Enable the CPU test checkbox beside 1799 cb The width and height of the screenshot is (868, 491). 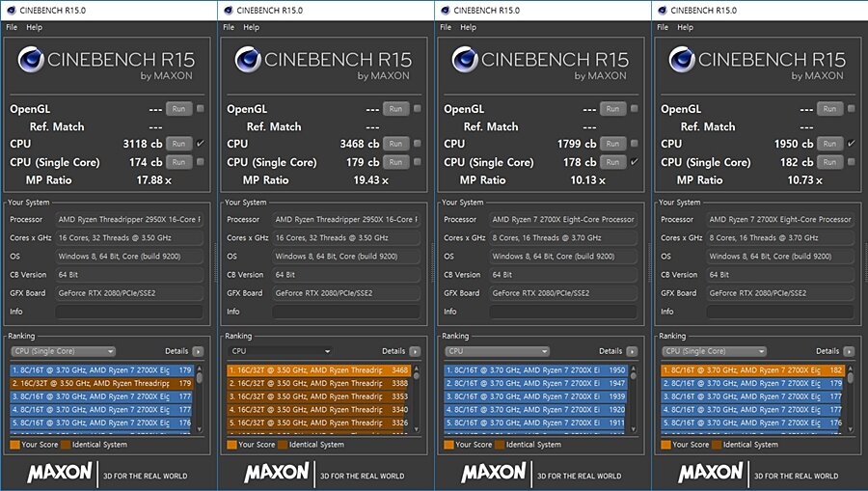click(635, 144)
